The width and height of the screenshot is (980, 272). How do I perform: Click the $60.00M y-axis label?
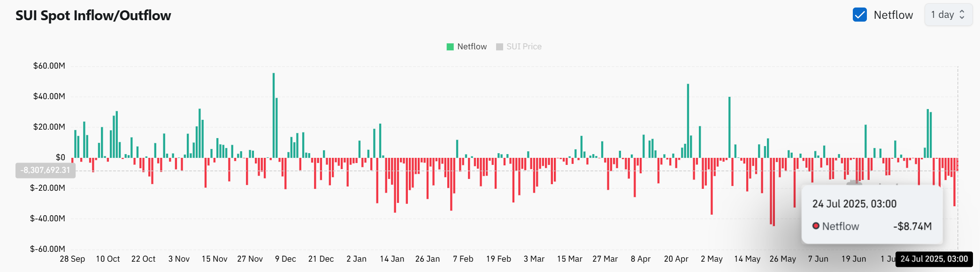click(x=49, y=66)
